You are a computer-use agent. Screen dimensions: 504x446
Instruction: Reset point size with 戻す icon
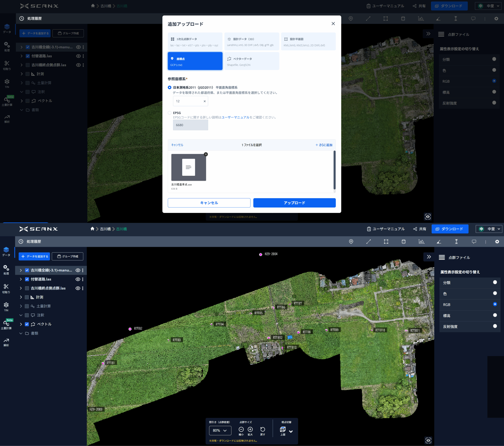click(263, 429)
